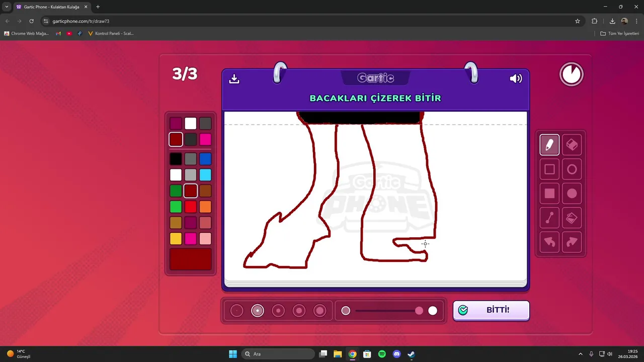Open Chrome Web Mağa... bookmark
The height and width of the screenshot is (362, 644).
point(26,34)
